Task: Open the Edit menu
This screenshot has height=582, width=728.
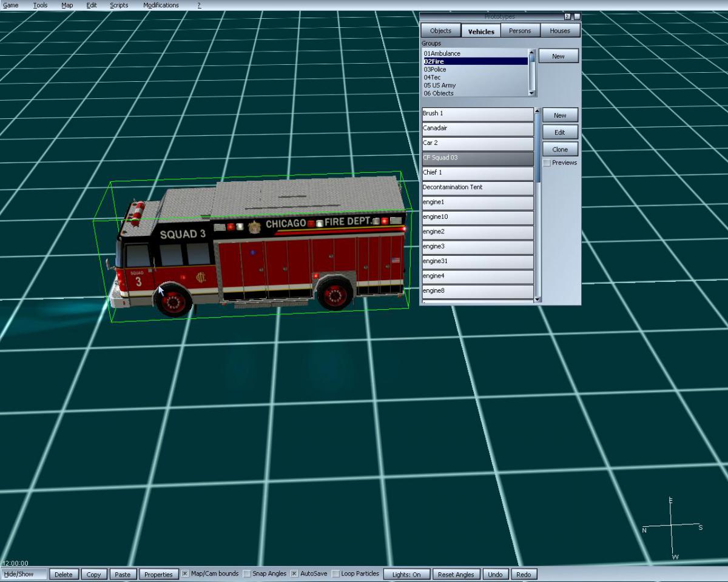Action: [x=92, y=5]
